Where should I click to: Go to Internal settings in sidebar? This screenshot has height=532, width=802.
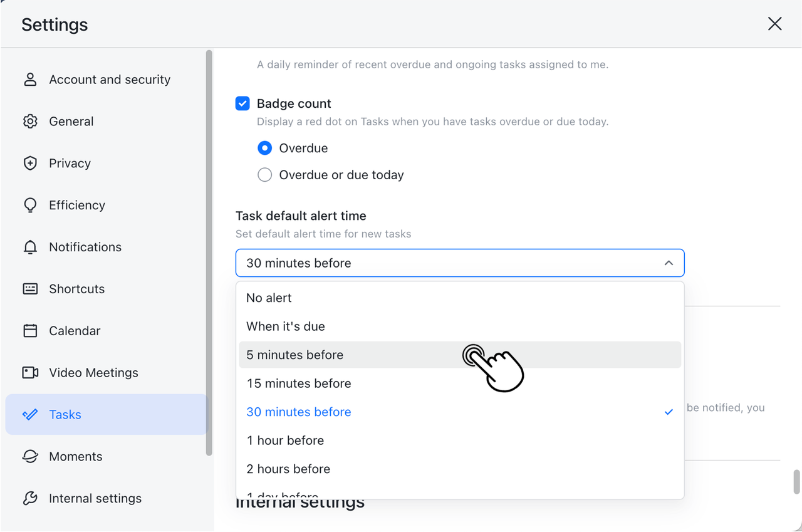pos(95,499)
